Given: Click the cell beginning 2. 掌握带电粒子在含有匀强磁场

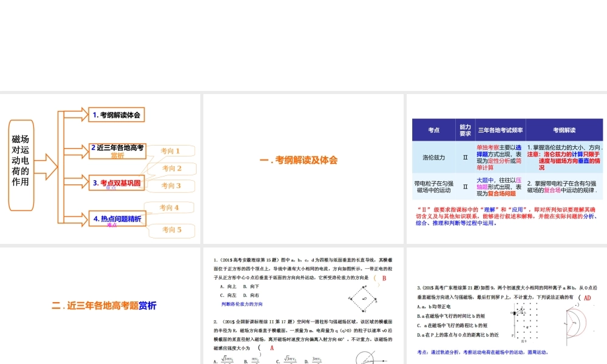Looking at the screenshot, I should [565, 186].
